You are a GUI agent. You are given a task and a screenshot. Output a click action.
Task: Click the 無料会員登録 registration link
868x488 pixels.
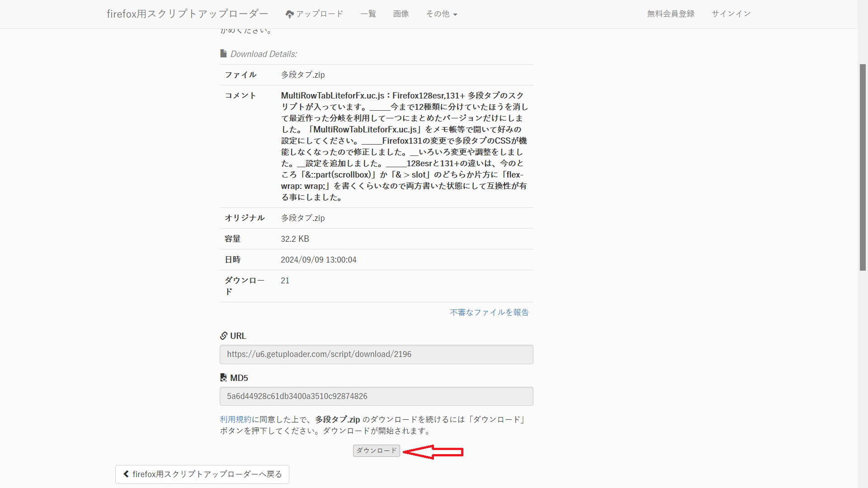tap(670, 14)
